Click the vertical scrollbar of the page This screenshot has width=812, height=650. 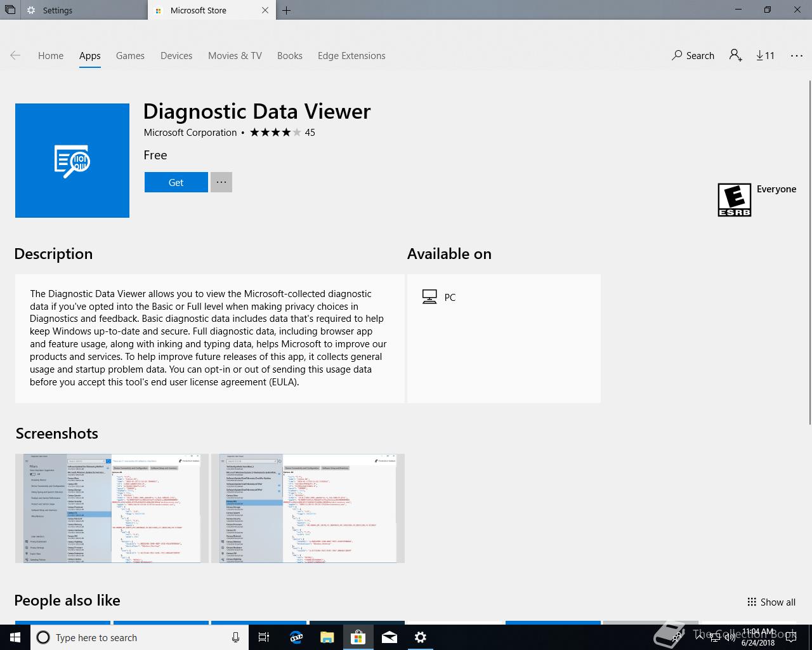tap(809, 253)
